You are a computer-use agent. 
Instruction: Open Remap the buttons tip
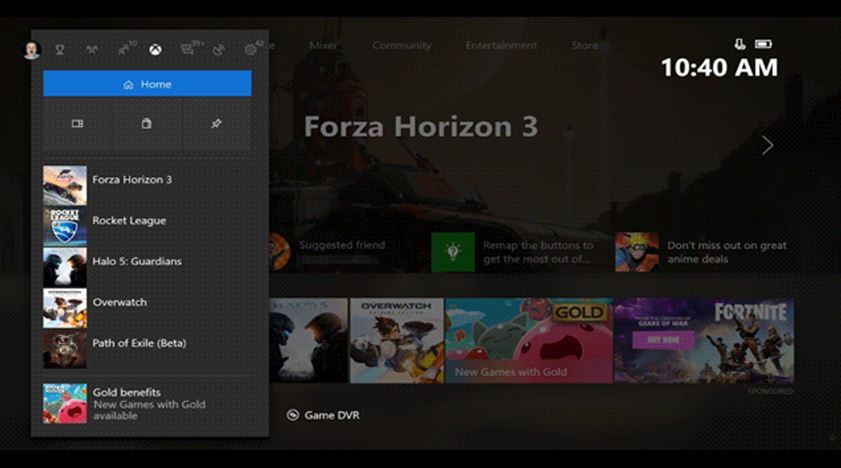click(x=538, y=252)
